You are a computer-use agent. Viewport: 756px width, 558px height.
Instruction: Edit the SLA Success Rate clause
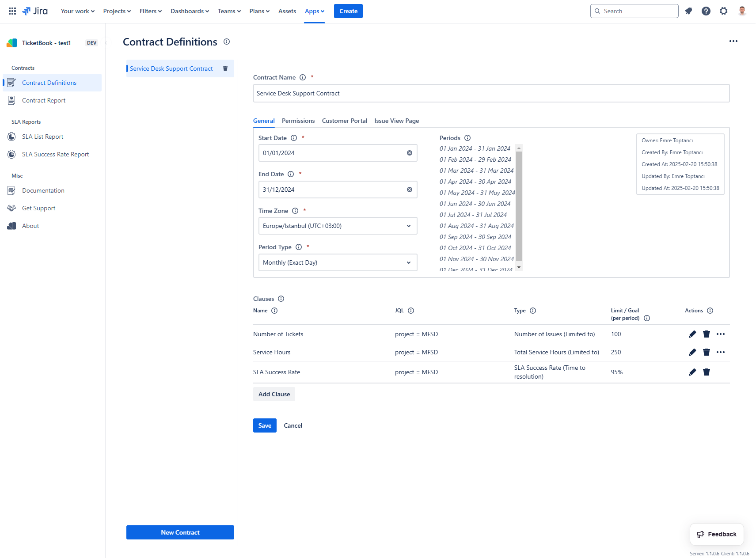coord(692,372)
